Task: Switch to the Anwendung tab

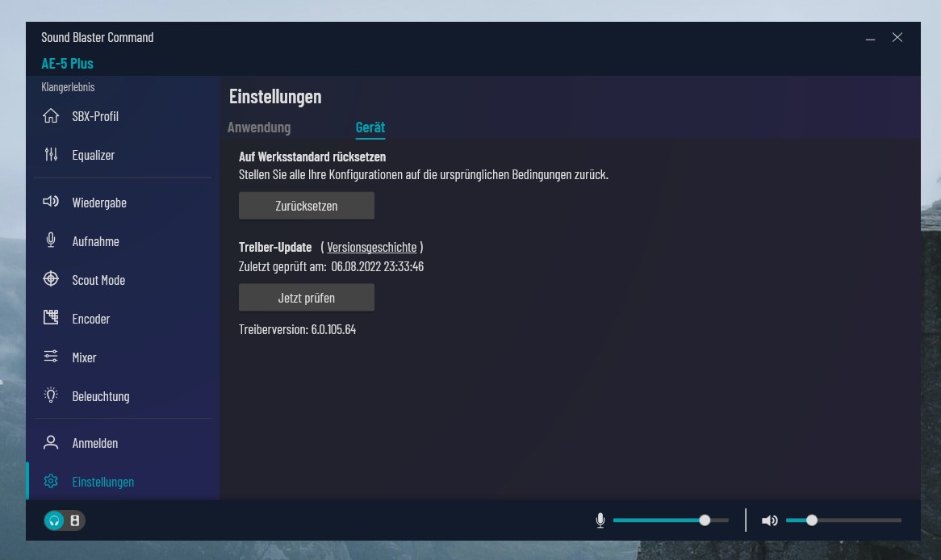Action: coord(259,127)
